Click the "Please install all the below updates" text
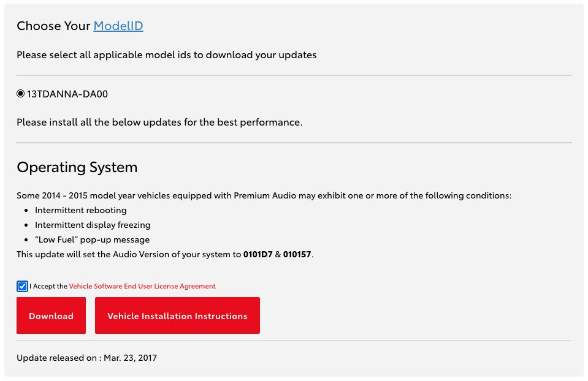 pos(159,122)
